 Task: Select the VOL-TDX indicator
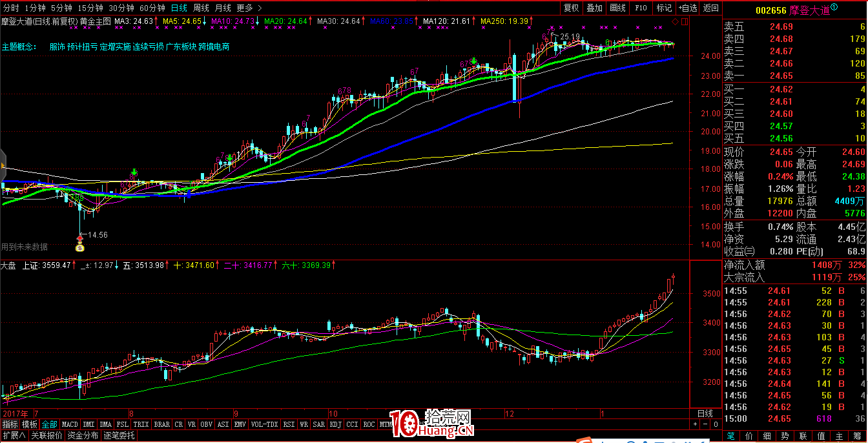(264, 424)
